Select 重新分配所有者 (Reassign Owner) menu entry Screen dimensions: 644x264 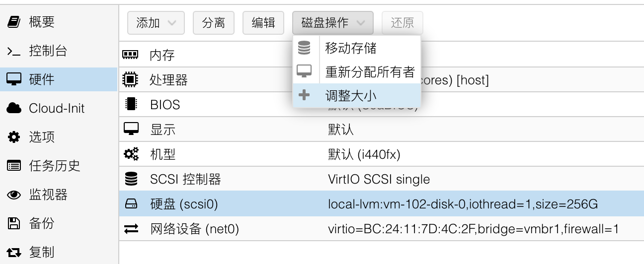(x=370, y=72)
